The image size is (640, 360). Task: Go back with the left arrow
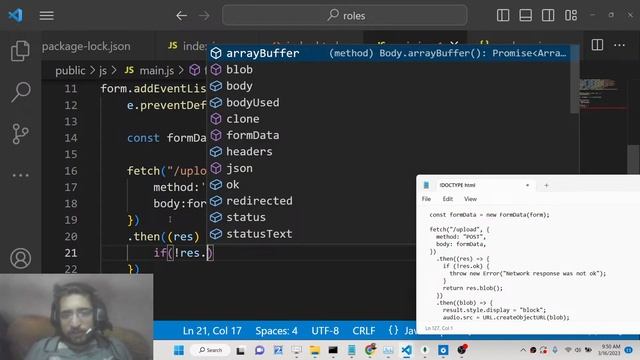point(182,16)
